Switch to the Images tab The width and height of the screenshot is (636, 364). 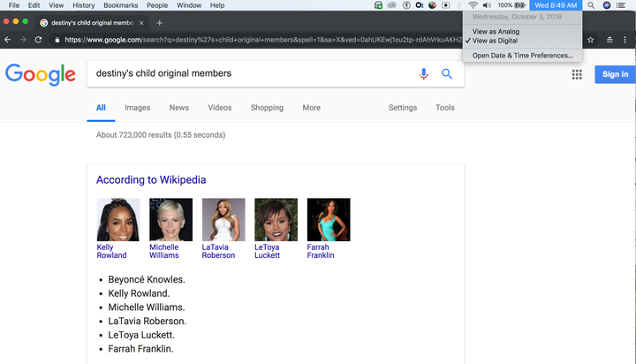137,108
